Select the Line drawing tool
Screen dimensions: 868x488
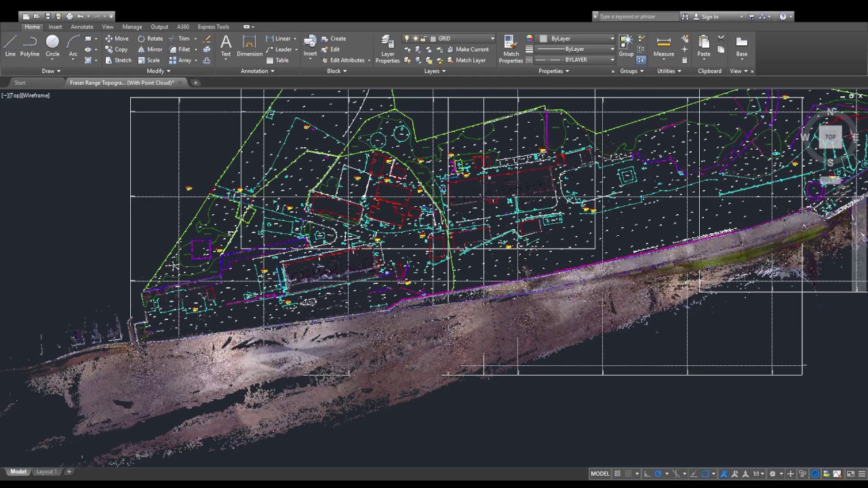click(x=10, y=45)
